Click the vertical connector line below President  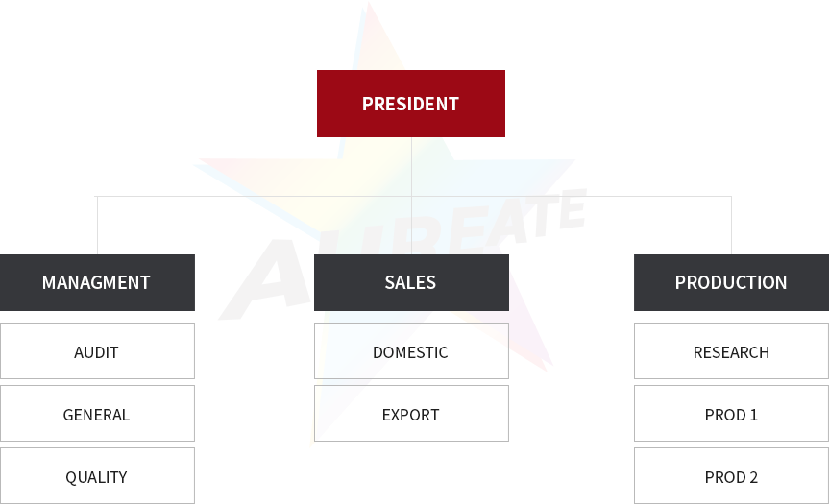411,166
